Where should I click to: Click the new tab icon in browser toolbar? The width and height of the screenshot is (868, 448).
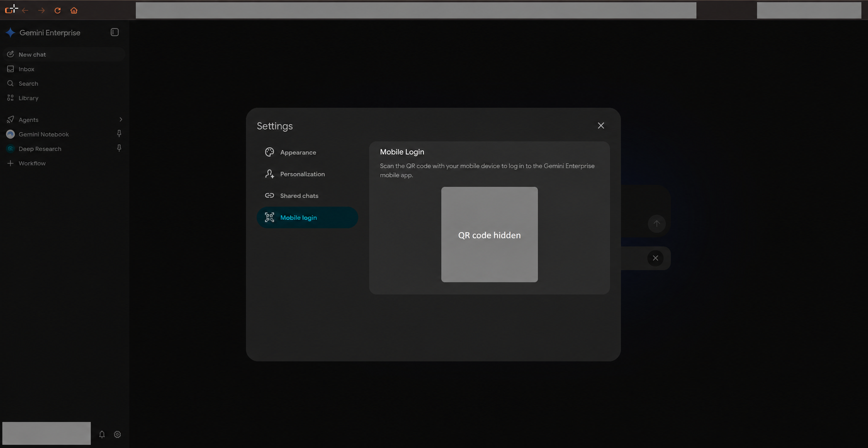(10, 9)
